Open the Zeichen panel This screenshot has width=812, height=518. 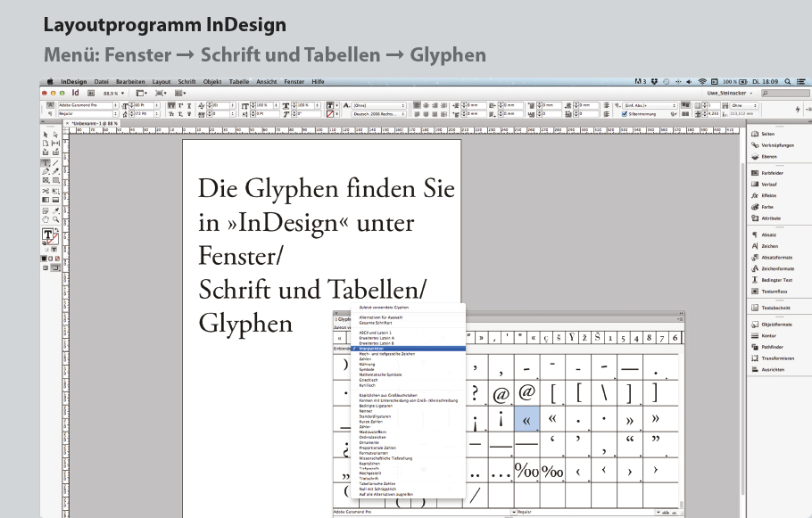click(765, 246)
